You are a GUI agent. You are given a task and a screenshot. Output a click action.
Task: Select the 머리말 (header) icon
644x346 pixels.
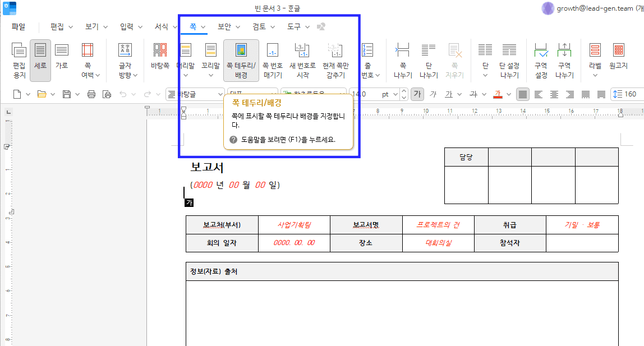tap(185, 56)
